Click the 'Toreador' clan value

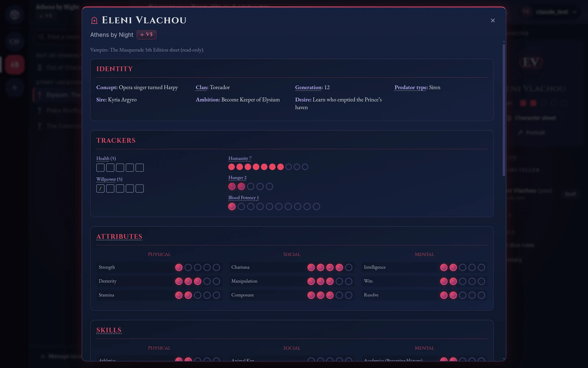click(220, 87)
